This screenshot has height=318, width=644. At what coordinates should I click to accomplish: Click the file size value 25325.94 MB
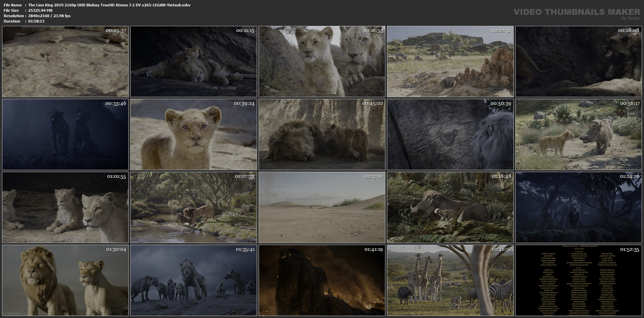pyautogui.click(x=40, y=10)
